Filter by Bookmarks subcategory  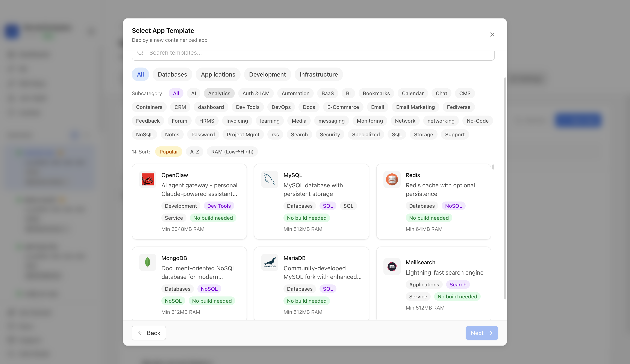tap(376, 93)
